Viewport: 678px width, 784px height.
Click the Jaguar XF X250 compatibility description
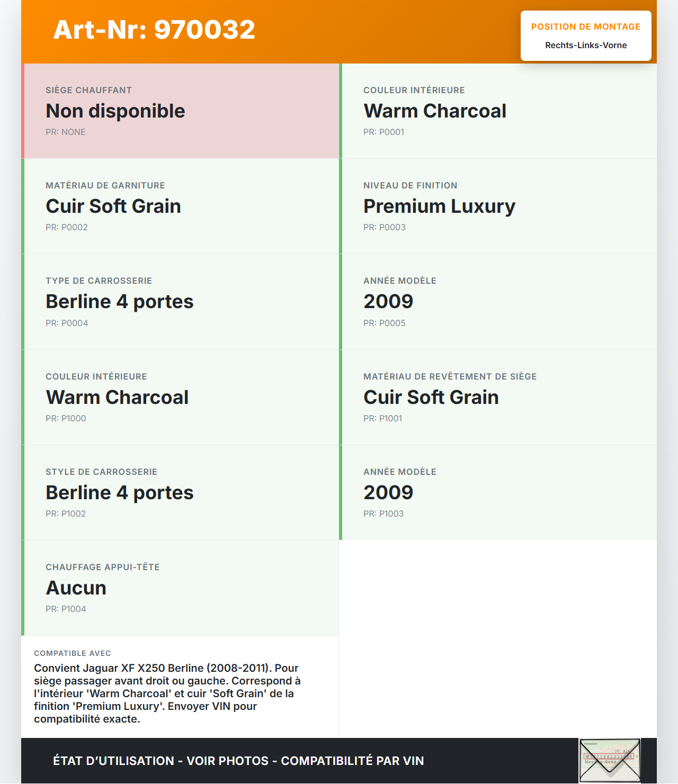point(167,693)
